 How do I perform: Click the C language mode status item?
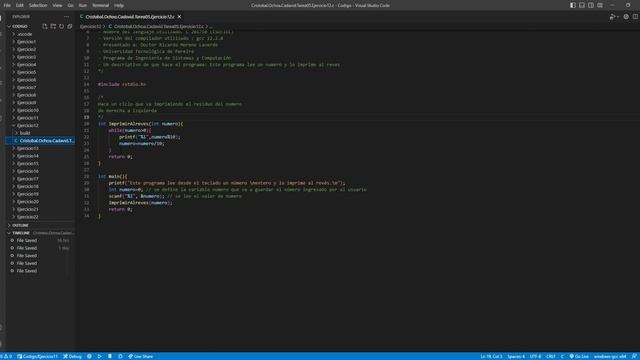(562, 356)
